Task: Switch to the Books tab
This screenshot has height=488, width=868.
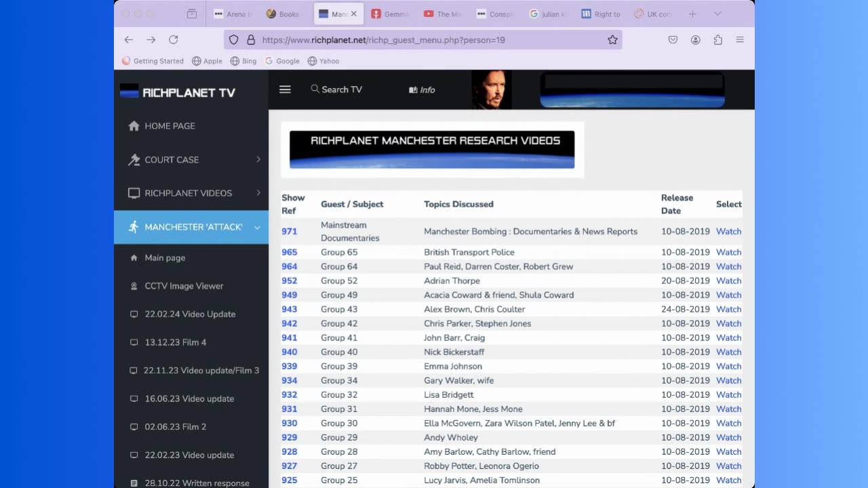Action: (285, 14)
